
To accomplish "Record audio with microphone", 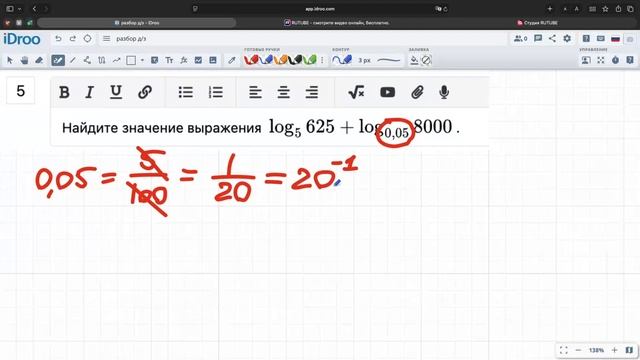I will [444, 92].
